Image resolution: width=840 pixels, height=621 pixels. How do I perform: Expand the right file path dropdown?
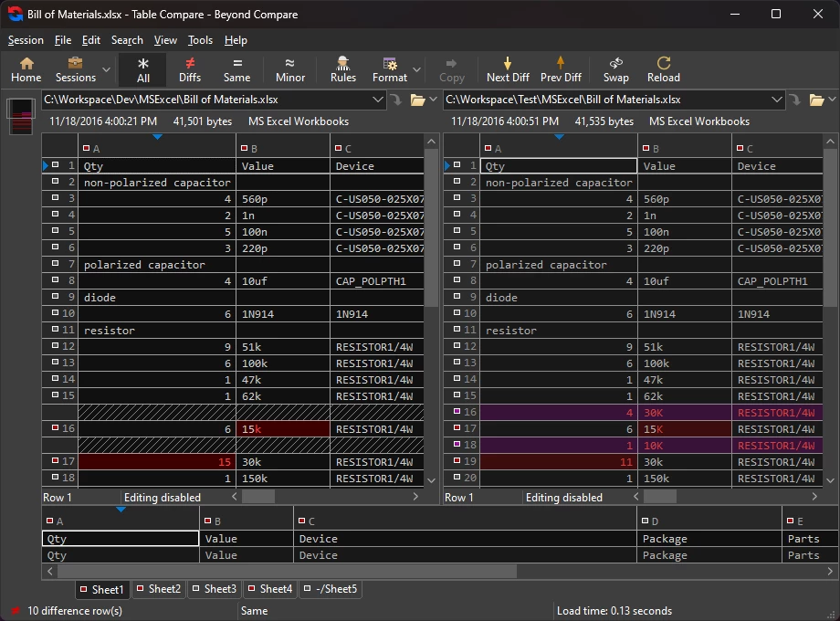pos(777,100)
